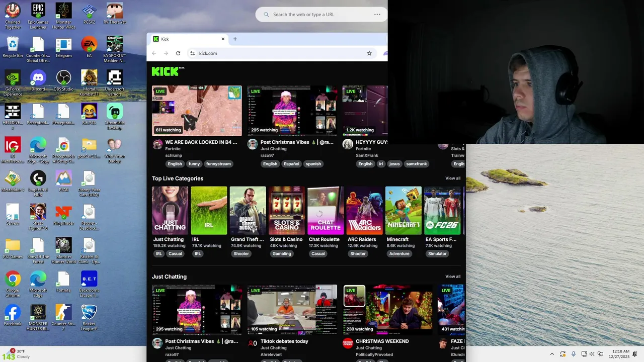Open Google Chrome desktop shortcut
Viewport: 644px width, 362px height.
pos(13,284)
